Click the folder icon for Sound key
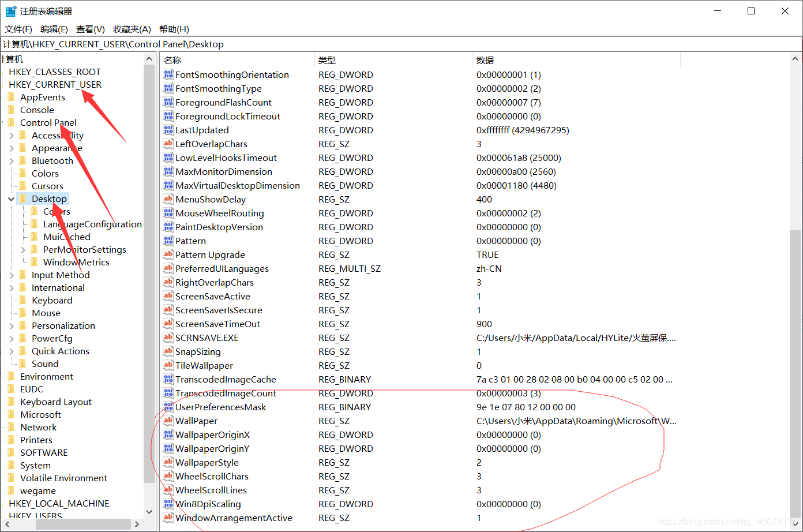The image size is (803, 532). point(23,364)
